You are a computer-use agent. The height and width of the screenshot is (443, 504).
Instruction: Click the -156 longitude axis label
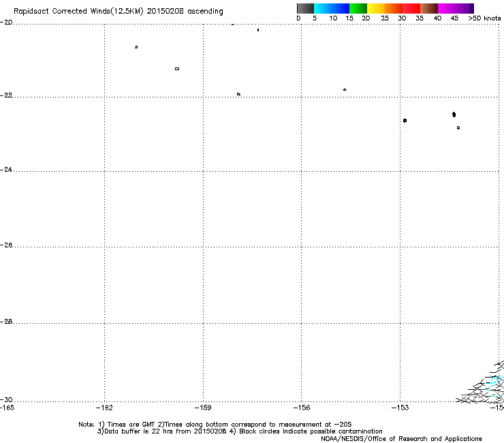[x=302, y=408]
